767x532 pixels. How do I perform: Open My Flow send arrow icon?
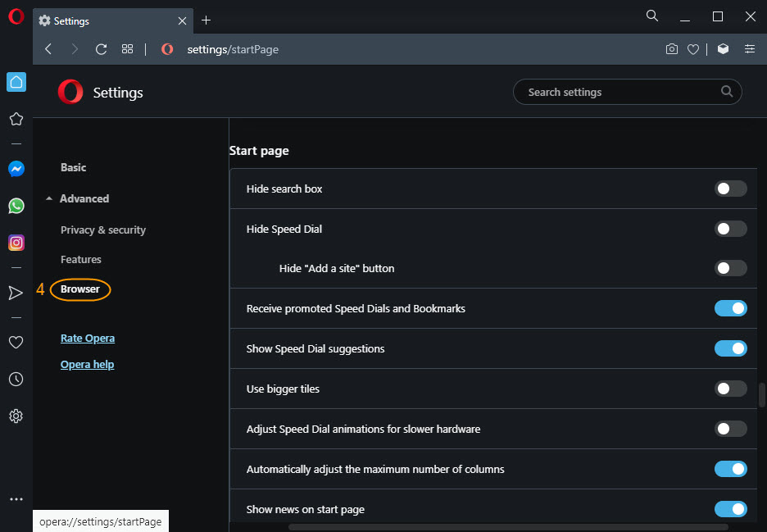click(16, 293)
